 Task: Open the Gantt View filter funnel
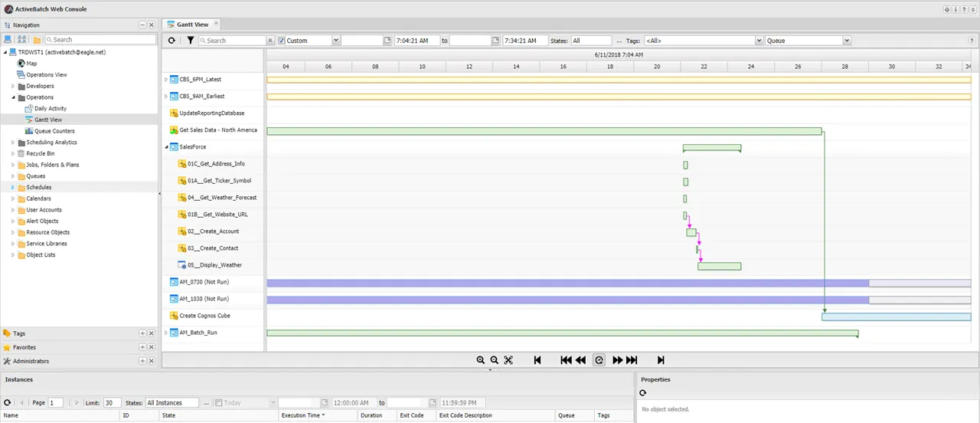[191, 41]
